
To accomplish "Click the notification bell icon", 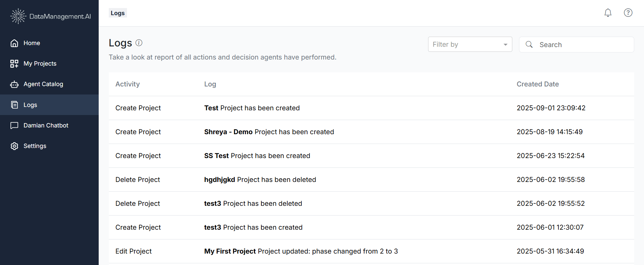I will coord(608,13).
